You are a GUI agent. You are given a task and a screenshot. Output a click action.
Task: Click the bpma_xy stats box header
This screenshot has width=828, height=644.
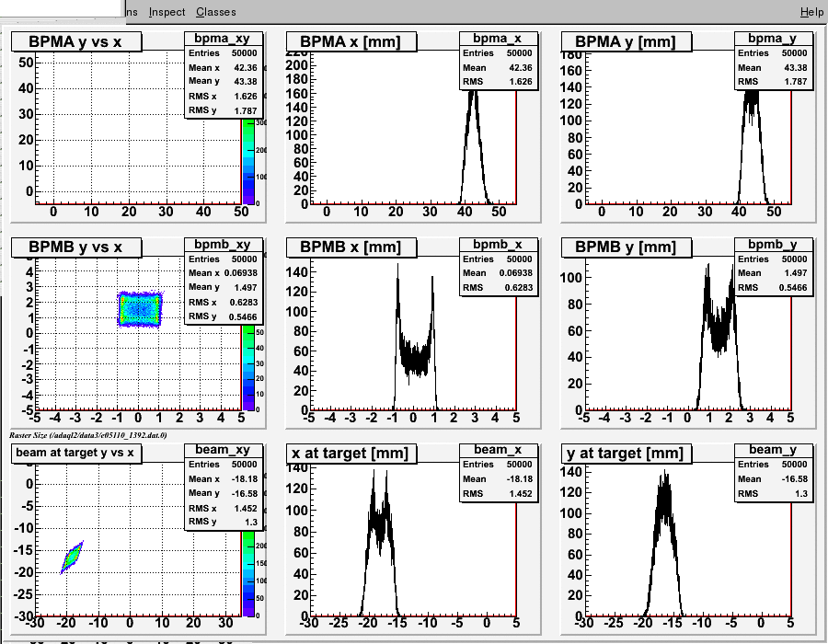coord(223,39)
